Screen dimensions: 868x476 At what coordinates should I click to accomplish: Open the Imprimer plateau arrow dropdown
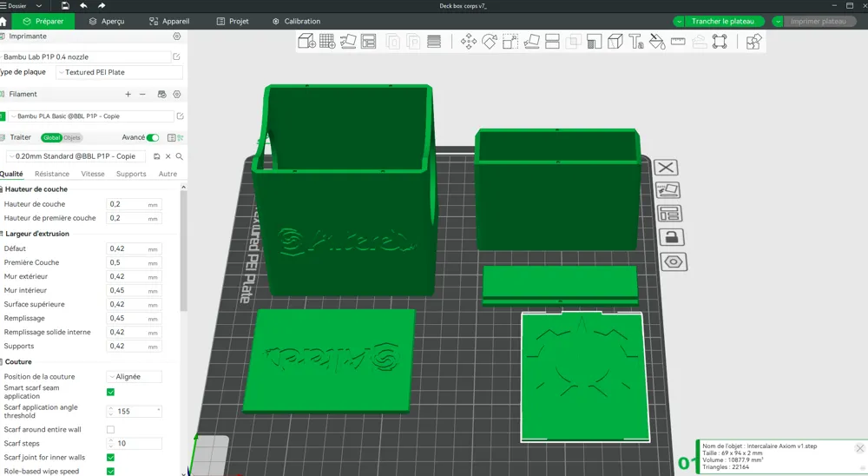[x=778, y=21]
